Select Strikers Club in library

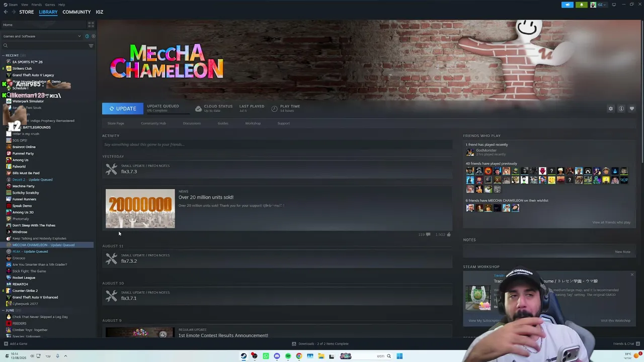point(22,68)
